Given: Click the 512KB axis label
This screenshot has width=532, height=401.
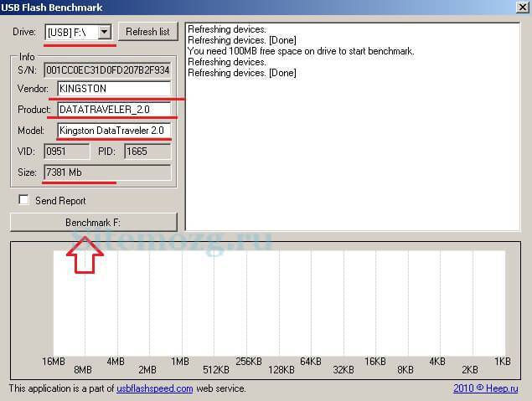Looking at the screenshot, I should pyautogui.click(x=216, y=369).
